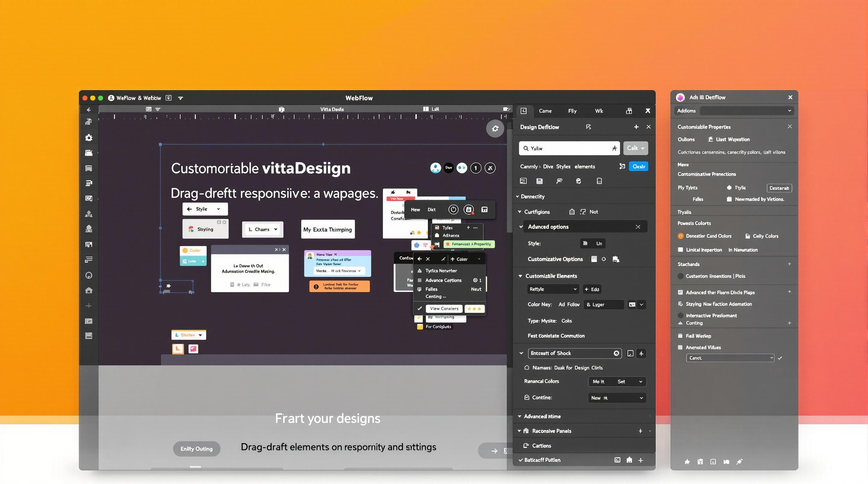Click the blue user avatar on canvas
This screenshot has width=868, height=484.
[435, 168]
